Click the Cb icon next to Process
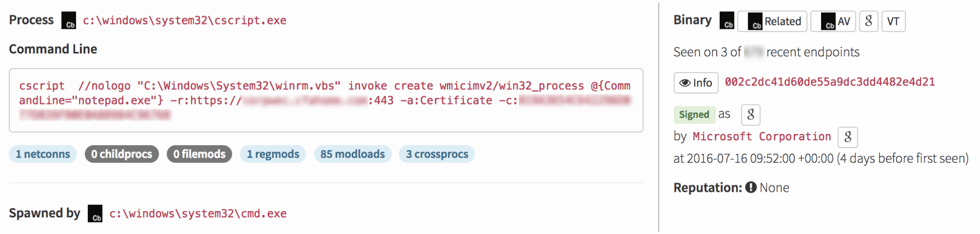This screenshot has width=980, height=234. pos(69,21)
